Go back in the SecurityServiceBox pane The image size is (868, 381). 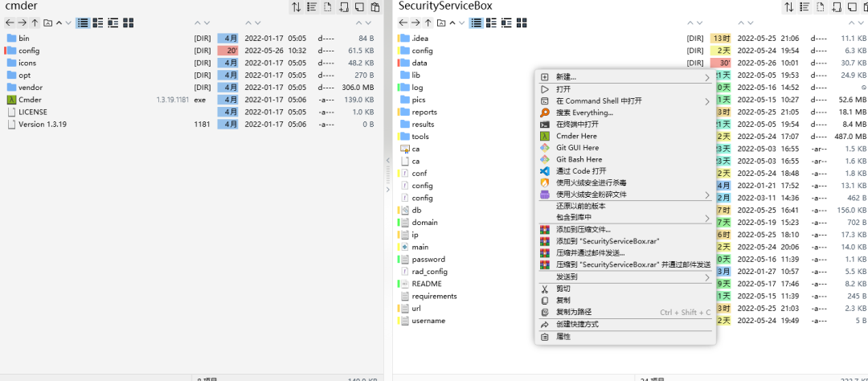click(x=403, y=23)
